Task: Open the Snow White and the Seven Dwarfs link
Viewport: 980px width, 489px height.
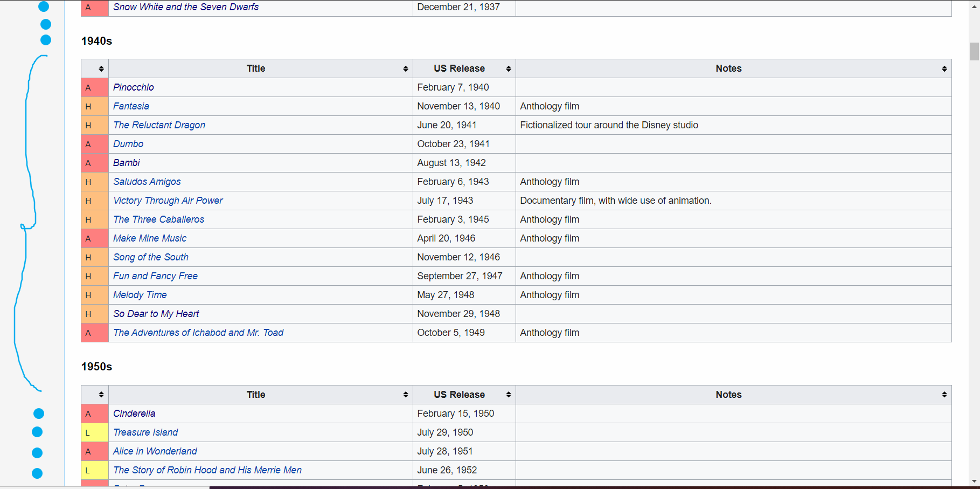Action: (186, 7)
